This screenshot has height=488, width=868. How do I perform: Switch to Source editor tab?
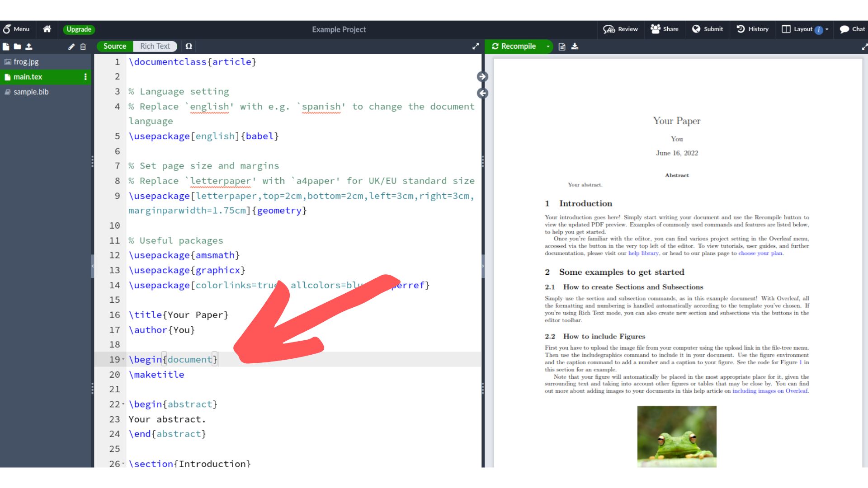click(x=114, y=46)
